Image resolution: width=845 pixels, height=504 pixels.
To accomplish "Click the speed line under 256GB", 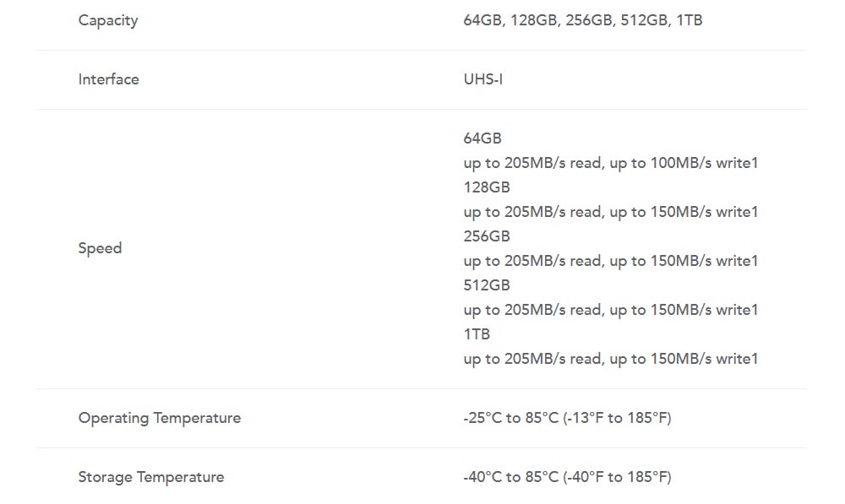I will (611, 261).
